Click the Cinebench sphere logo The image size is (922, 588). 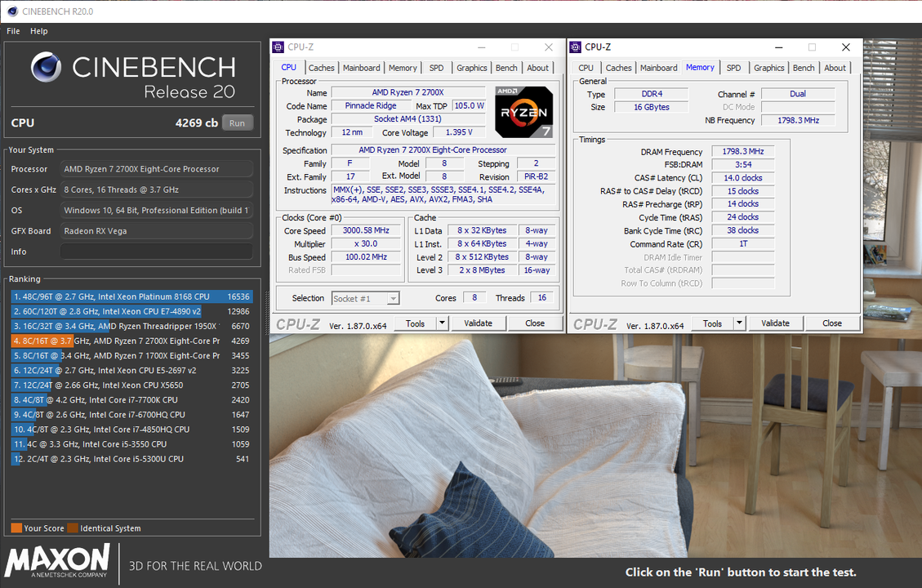46,66
